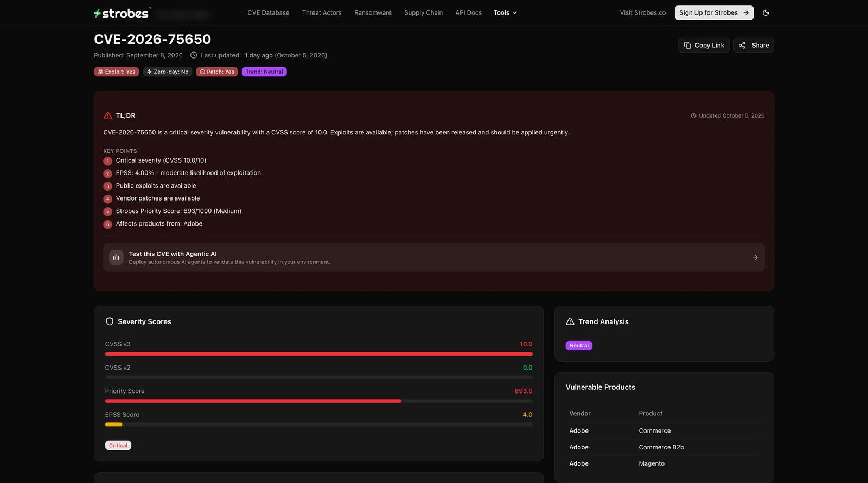Toggle dark mode moon icon

(x=766, y=12)
